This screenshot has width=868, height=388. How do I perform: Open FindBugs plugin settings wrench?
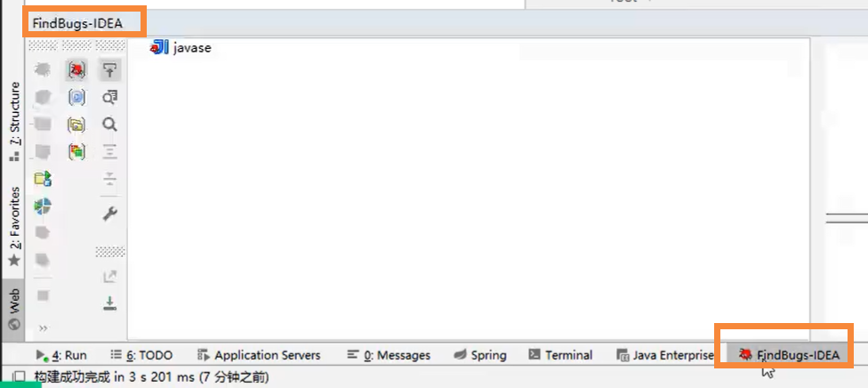tap(109, 214)
